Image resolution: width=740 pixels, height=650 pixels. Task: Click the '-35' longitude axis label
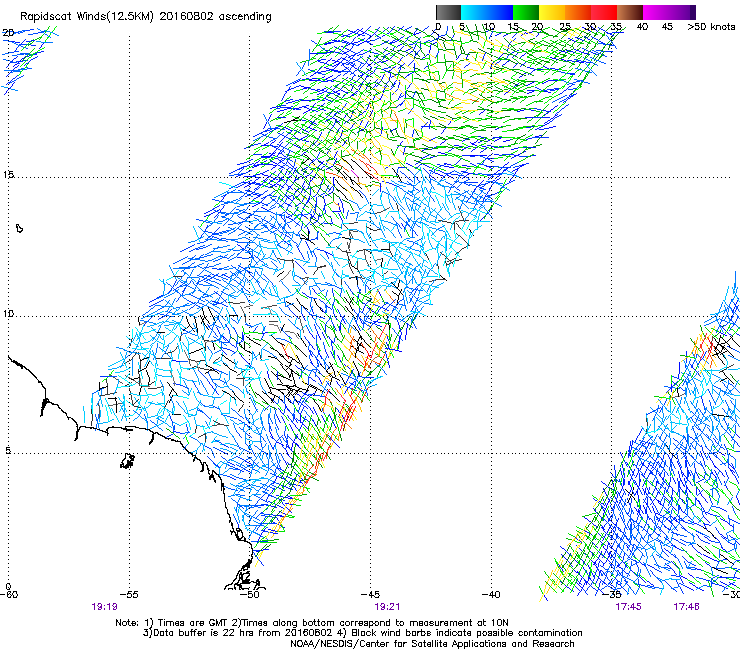point(612,594)
